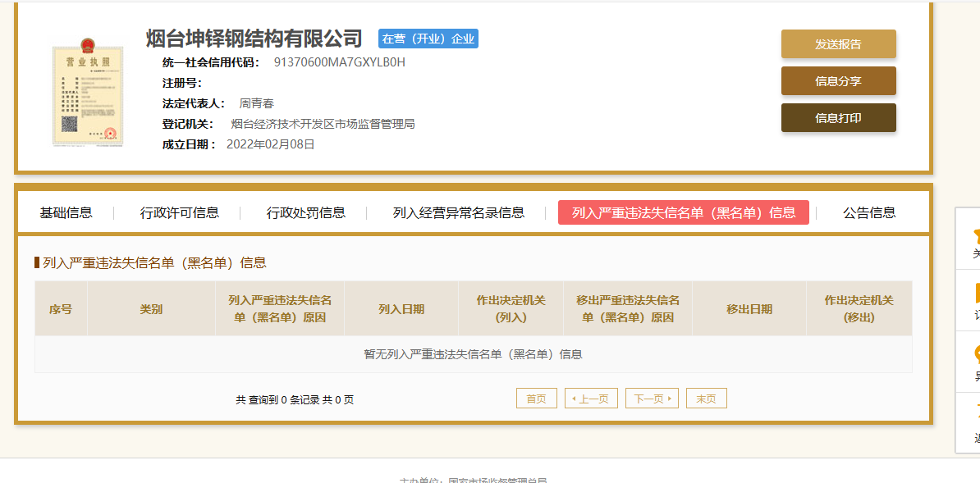
Task: Click the speech-bubble objection icon in sidebar
Action: pyautogui.click(x=977, y=354)
